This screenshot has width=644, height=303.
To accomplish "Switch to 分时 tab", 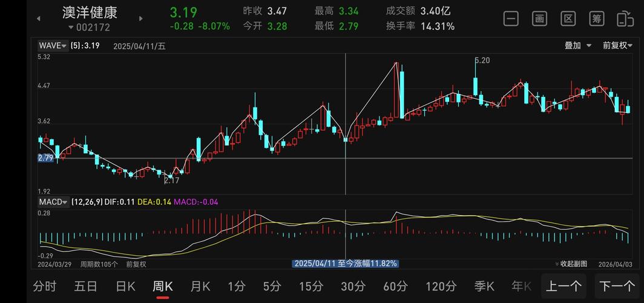I will coord(44,286).
